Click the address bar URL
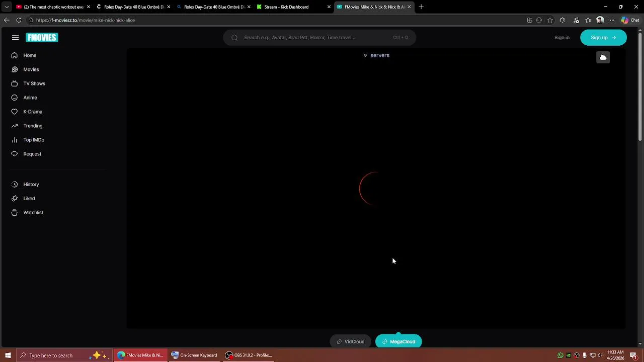 click(x=86, y=20)
